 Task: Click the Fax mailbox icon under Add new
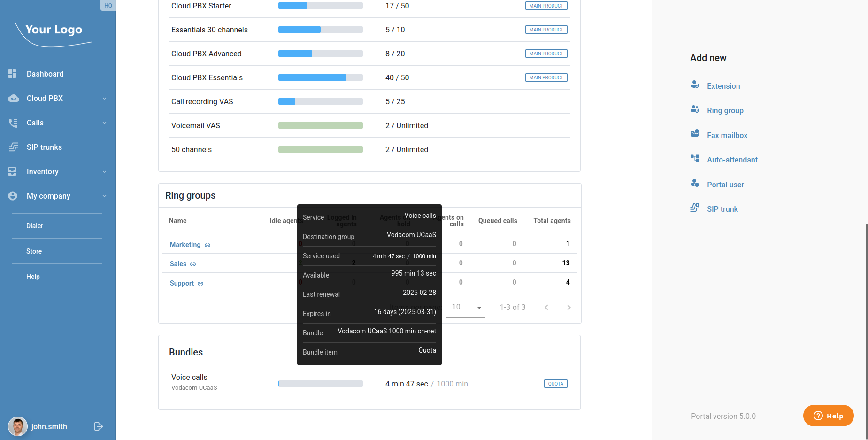click(695, 134)
